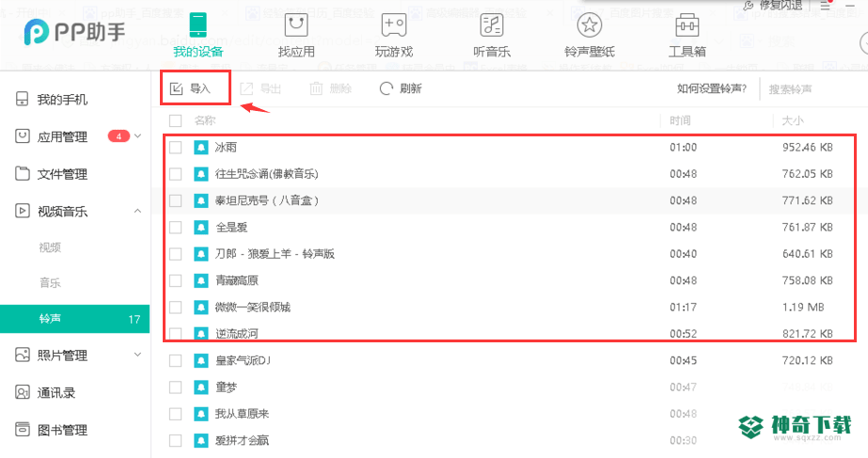The height and width of the screenshot is (458, 868).
Task: Click the 导入 button label
Action: [x=200, y=88]
